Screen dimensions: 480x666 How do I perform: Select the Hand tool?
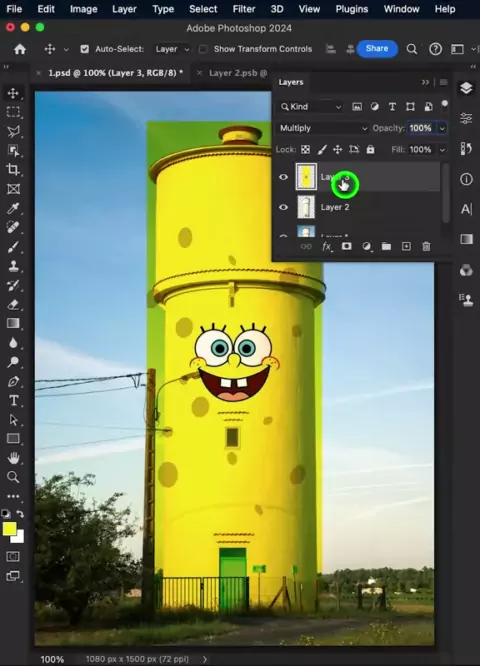(x=13, y=458)
